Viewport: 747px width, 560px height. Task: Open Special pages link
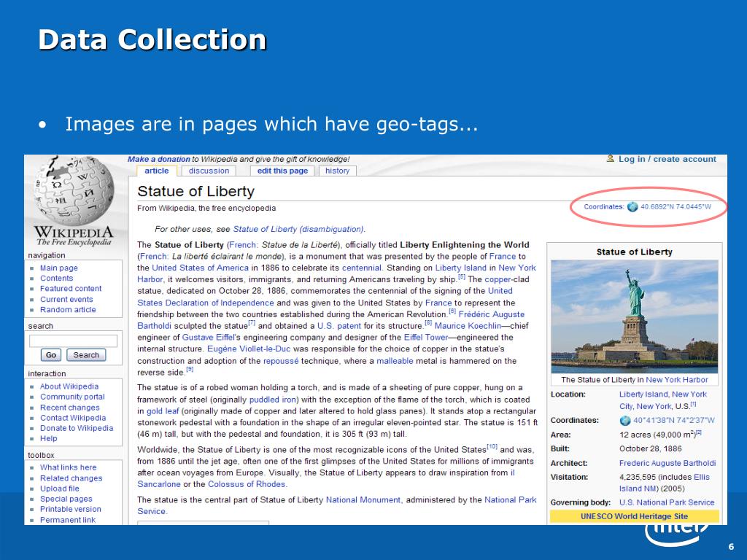point(66,499)
